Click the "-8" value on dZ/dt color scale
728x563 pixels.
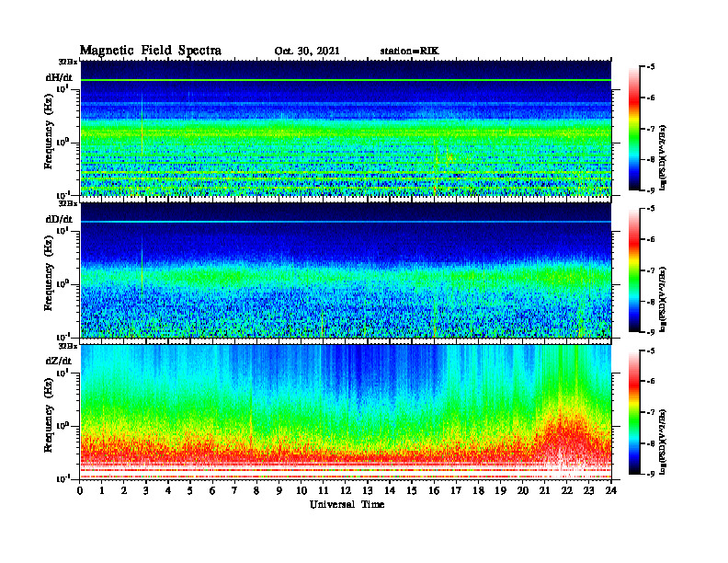point(651,443)
